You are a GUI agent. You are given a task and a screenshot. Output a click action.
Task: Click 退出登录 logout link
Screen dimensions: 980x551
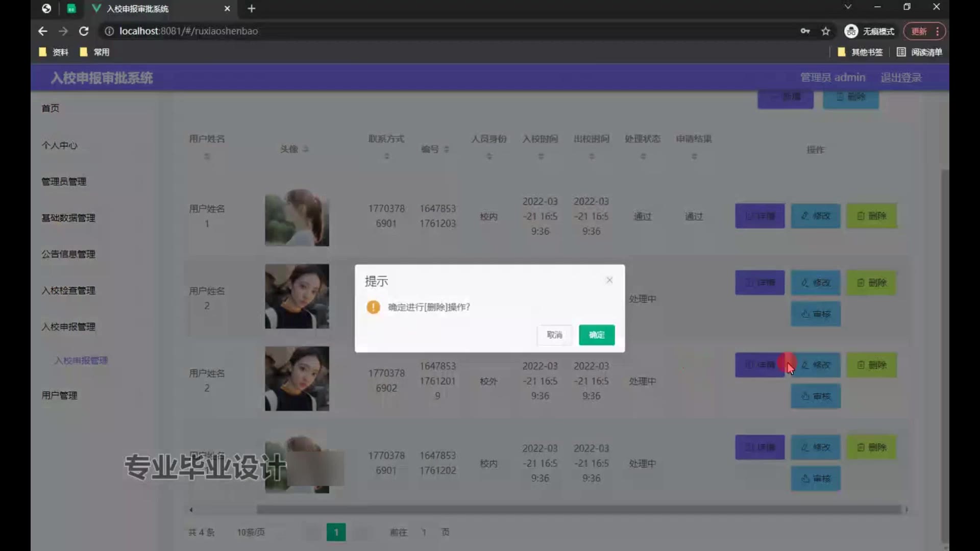tap(901, 78)
